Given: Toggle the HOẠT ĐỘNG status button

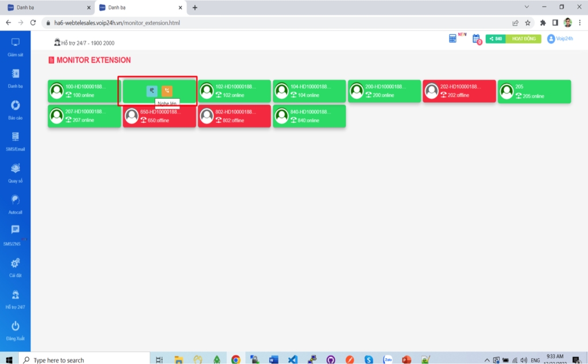Looking at the screenshot, I should (x=523, y=39).
